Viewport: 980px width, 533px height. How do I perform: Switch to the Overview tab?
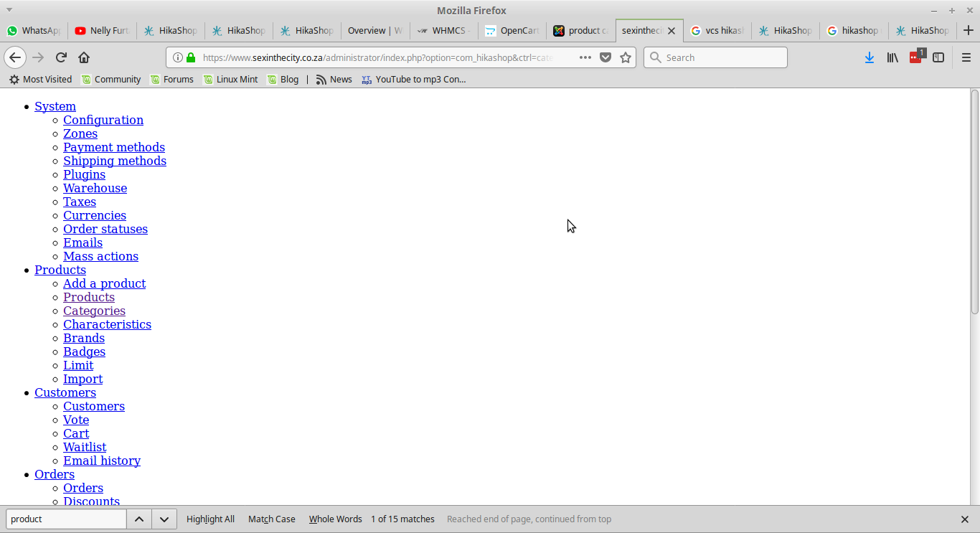tap(374, 30)
